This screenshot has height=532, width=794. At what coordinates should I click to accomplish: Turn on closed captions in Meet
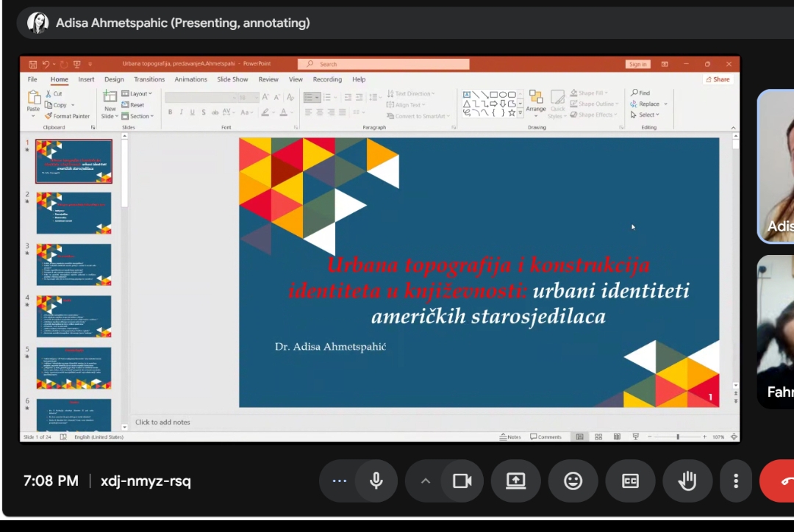[630, 481]
